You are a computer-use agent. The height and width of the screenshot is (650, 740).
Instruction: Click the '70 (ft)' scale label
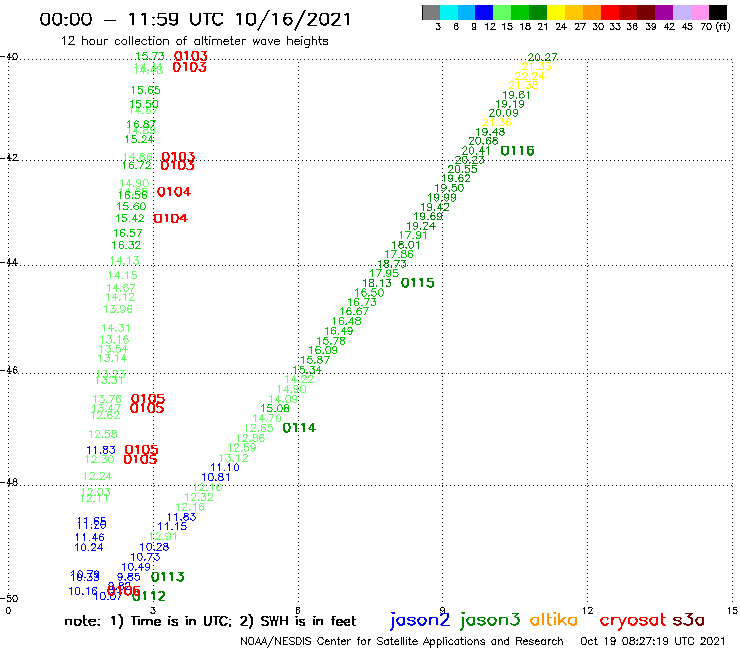pos(715,26)
